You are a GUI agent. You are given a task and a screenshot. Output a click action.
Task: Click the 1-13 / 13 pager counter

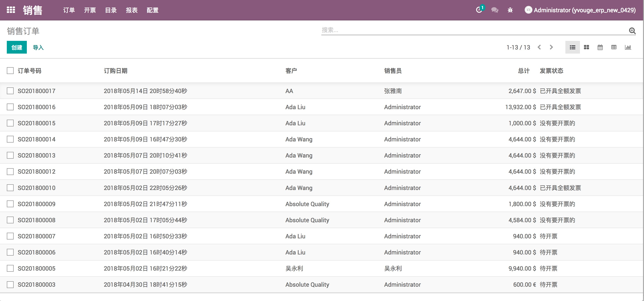pos(518,47)
